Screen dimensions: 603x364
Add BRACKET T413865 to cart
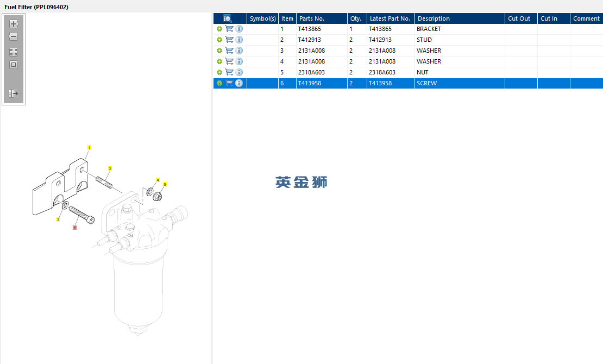(x=229, y=29)
